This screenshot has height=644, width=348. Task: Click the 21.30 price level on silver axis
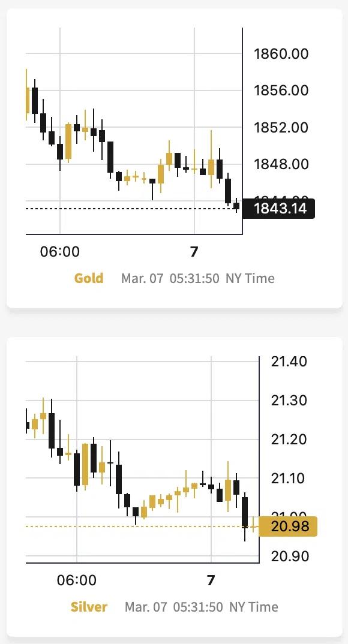pos(289,401)
